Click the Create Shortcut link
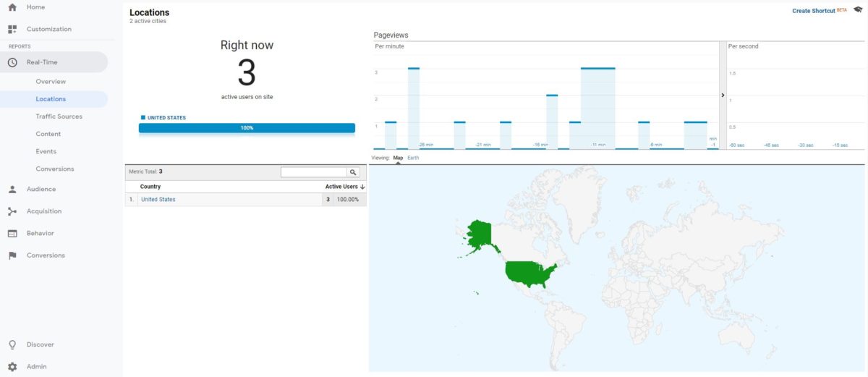 814,11
